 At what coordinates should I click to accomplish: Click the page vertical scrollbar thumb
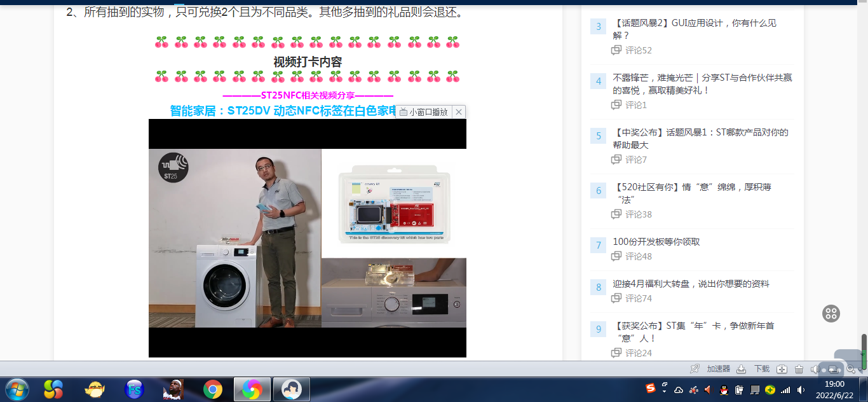point(864,352)
